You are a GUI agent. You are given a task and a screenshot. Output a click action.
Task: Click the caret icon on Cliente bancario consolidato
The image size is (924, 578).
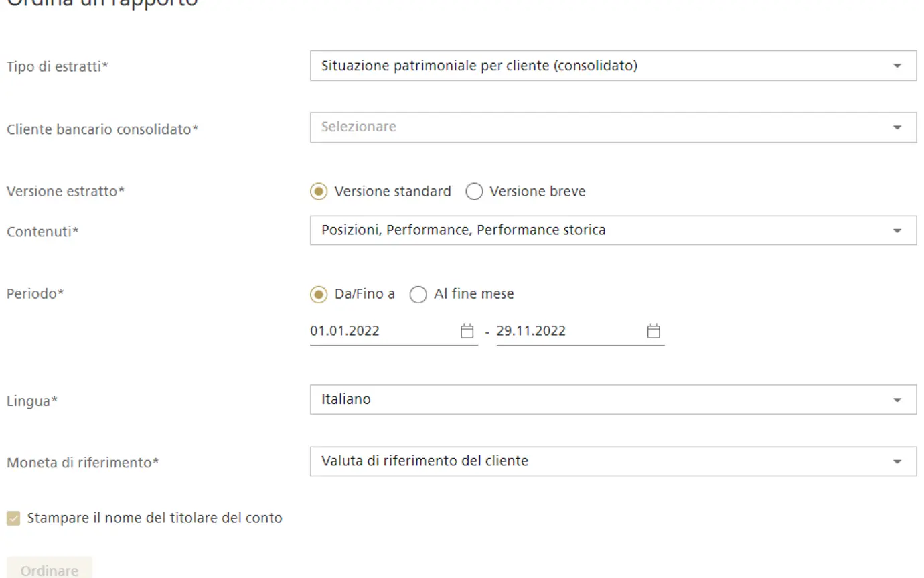click(x=897, y=127)
